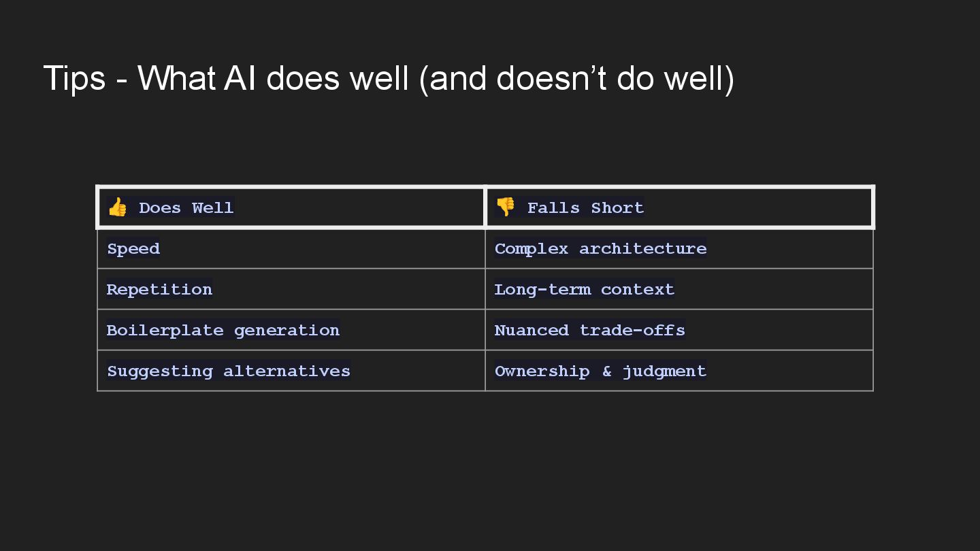This screenshot has height=551, width=980.
Task: Click the "Nuanced trade-offs" cell
Action: [589, 331]
